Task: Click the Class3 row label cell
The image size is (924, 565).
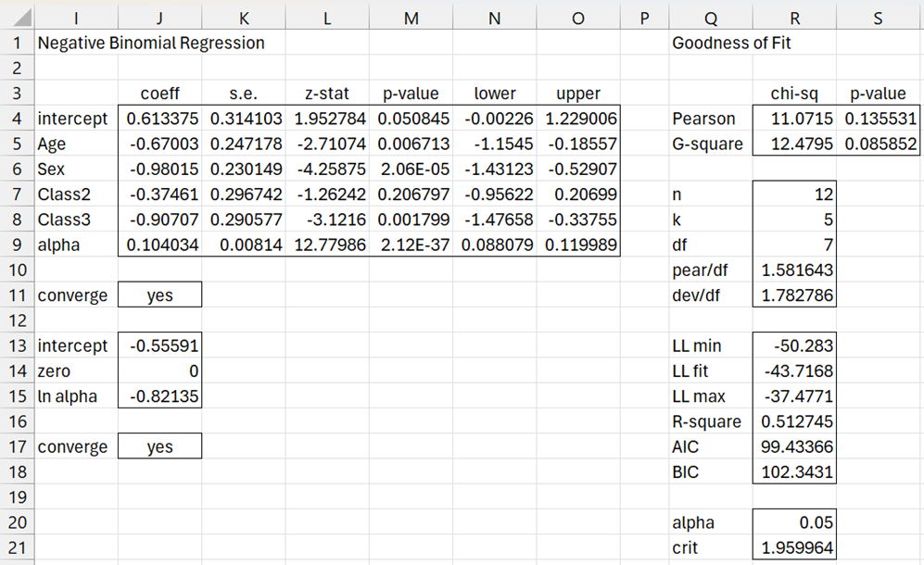Action: pyautogui.click(x=76, y=220)
